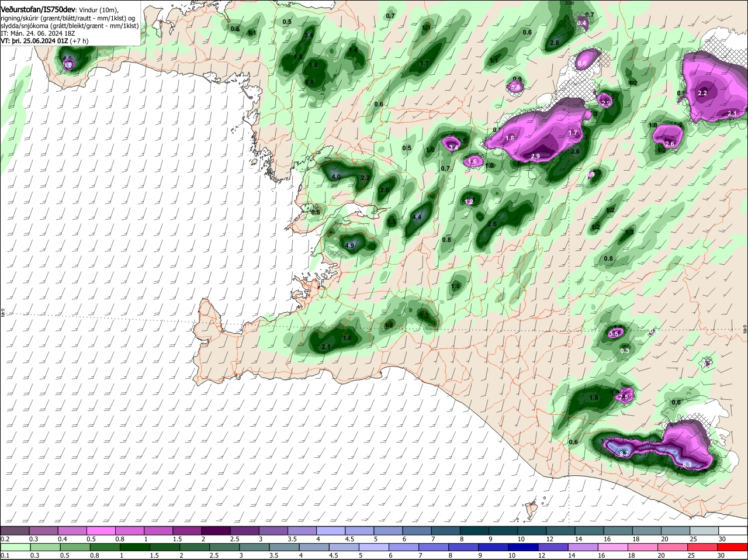
Task: Click the 2.8 rain value near the top
Action: 555,43
